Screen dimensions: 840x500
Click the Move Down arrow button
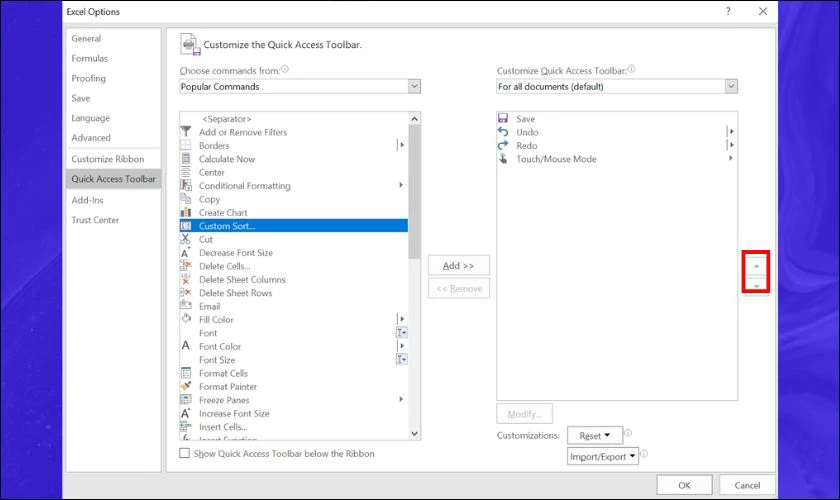tap(756, 285)
